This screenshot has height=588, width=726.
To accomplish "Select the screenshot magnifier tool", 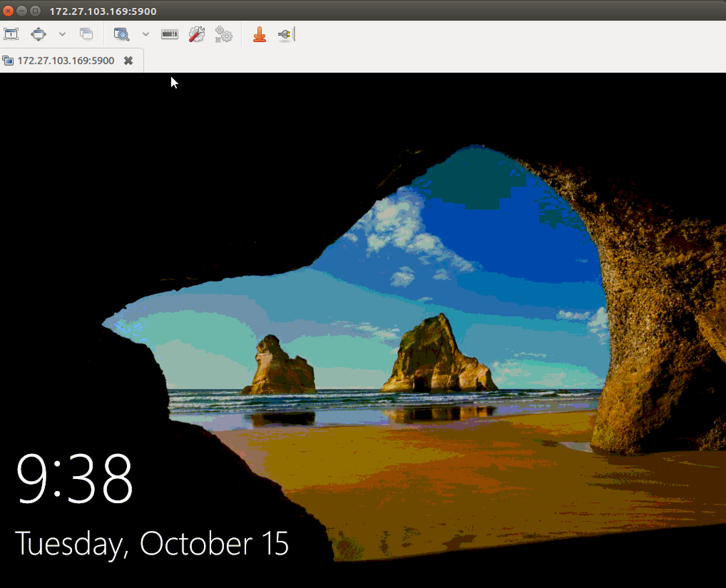I will [121, 34].
